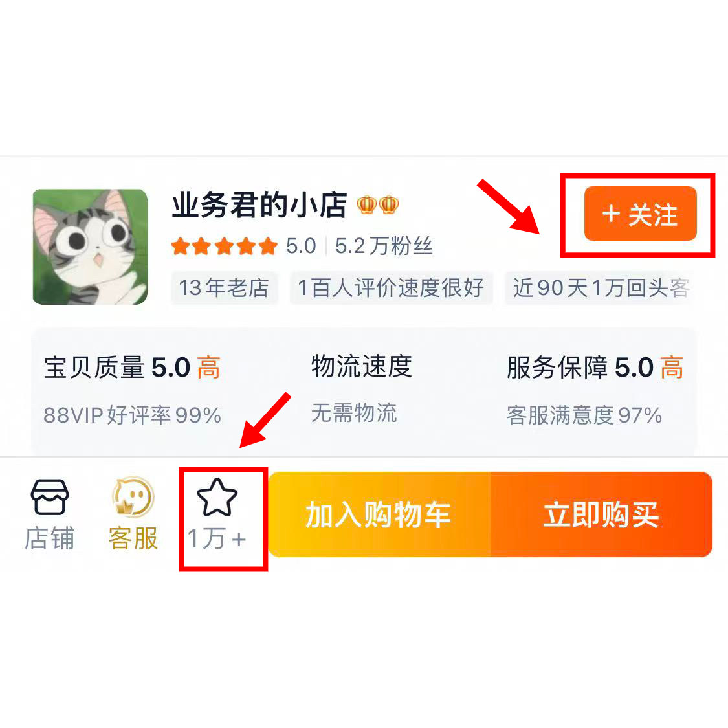
Task: Open the cat shop avatar
Action: coord(90,247)
